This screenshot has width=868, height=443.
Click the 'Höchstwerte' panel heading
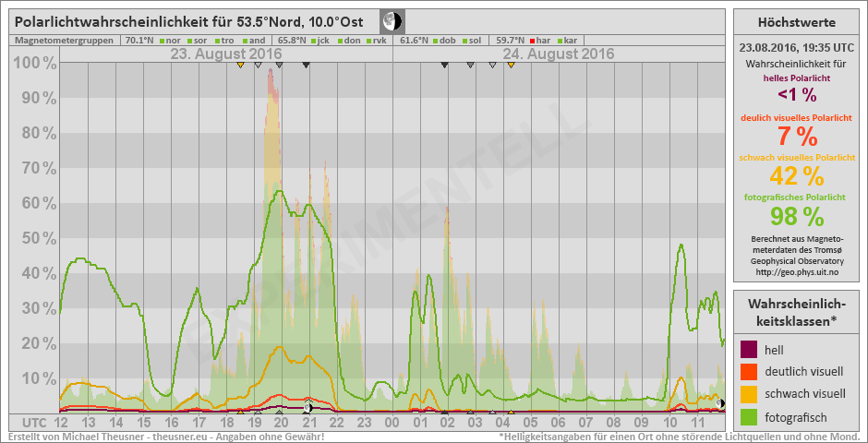tap(796, 22)
